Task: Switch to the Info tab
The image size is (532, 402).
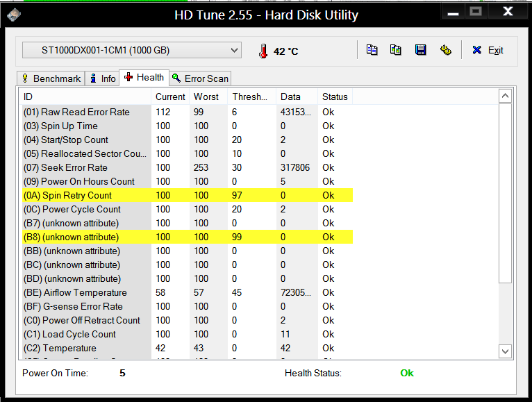Action: click(102, 78)
